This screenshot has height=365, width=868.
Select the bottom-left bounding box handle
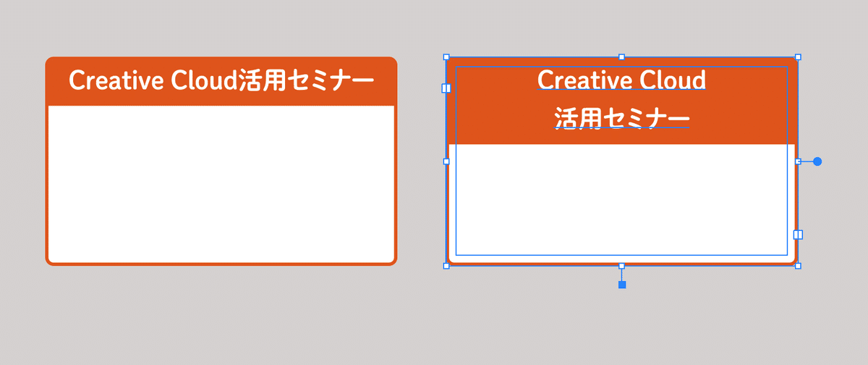(446, 266)
